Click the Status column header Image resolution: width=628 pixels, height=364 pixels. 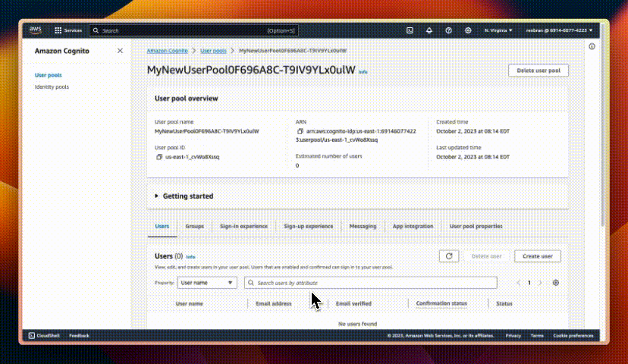(504, 303)
